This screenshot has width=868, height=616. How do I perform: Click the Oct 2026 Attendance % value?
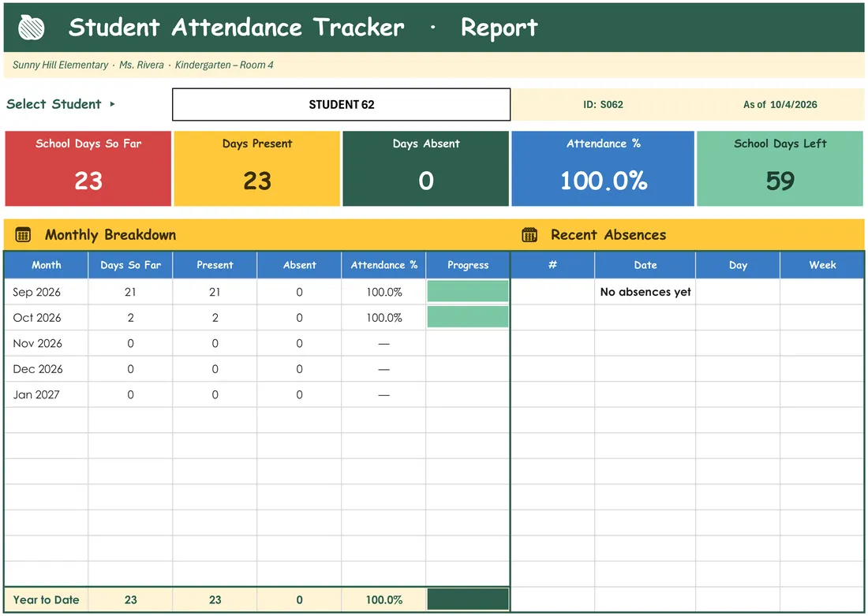click(383, 318)
